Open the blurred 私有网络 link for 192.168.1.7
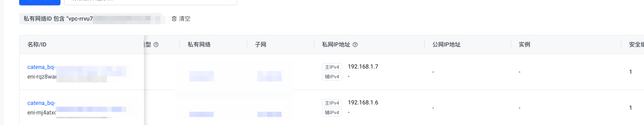 click(x=202, y=76)
